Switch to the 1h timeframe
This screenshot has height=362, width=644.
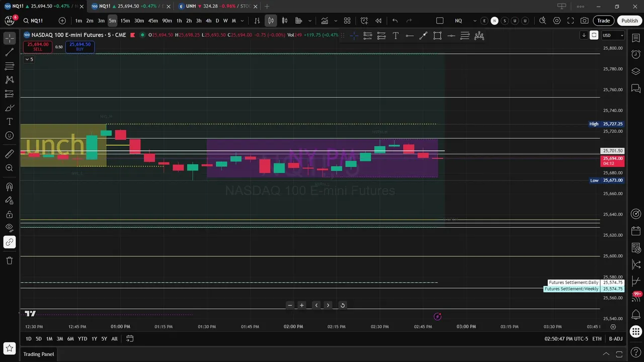(179, 21)
